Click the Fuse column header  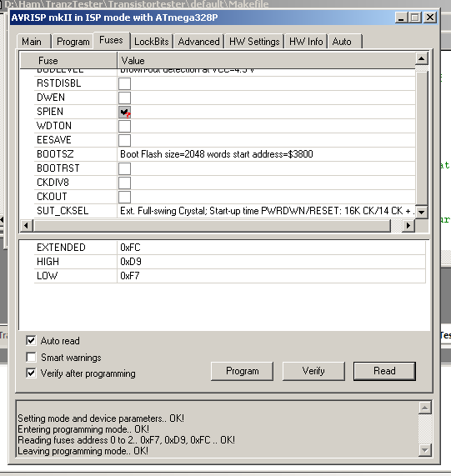click(x=68, y=60)
